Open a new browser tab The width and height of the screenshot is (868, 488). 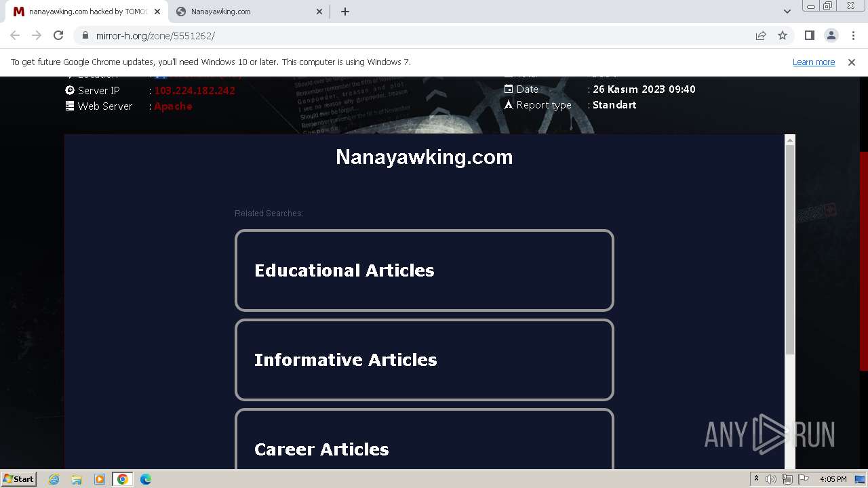tap(345, 12)
